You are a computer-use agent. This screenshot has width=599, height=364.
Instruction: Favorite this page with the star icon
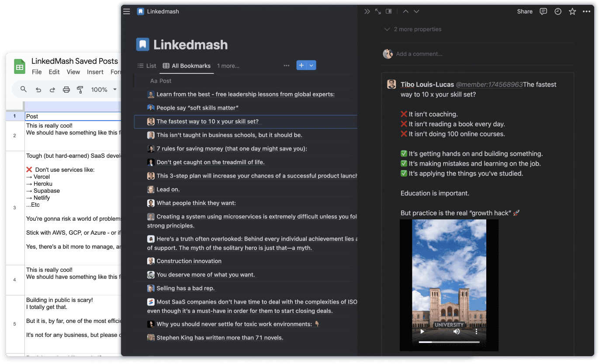[x=572, y=11]
